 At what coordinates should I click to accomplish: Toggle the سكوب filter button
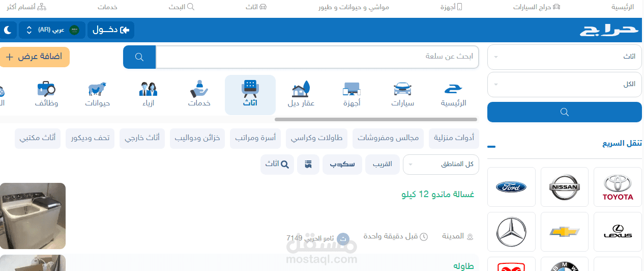(342, 165)
